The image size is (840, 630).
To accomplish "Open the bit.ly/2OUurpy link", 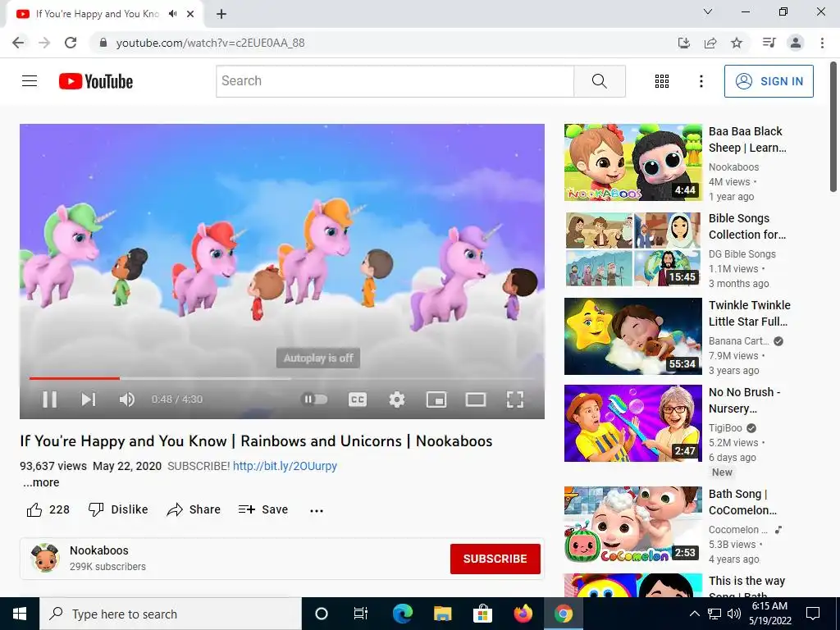I will click(285, 466).
